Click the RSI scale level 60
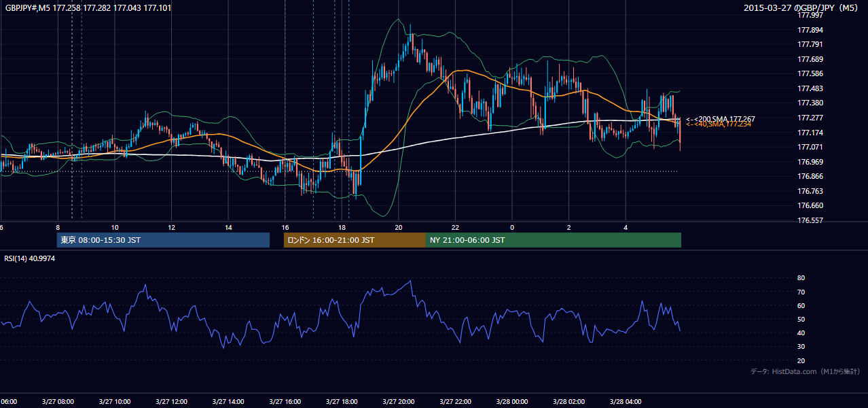The width and height of the screenshot is (868, 408). pyautogui.click(x=801, y=305)
